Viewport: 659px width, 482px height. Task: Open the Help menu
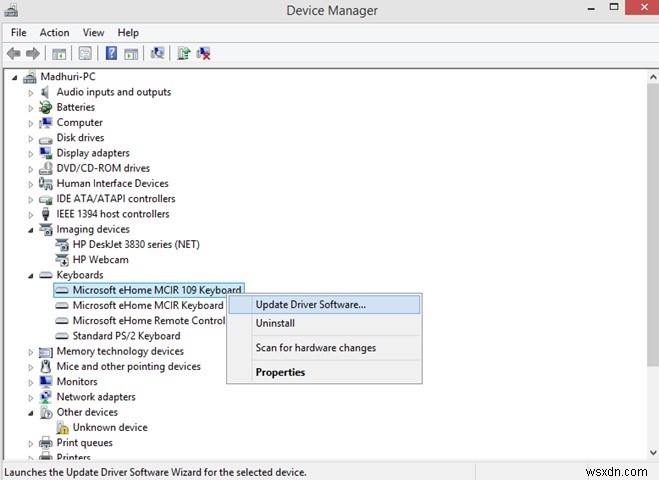(128, 32)
